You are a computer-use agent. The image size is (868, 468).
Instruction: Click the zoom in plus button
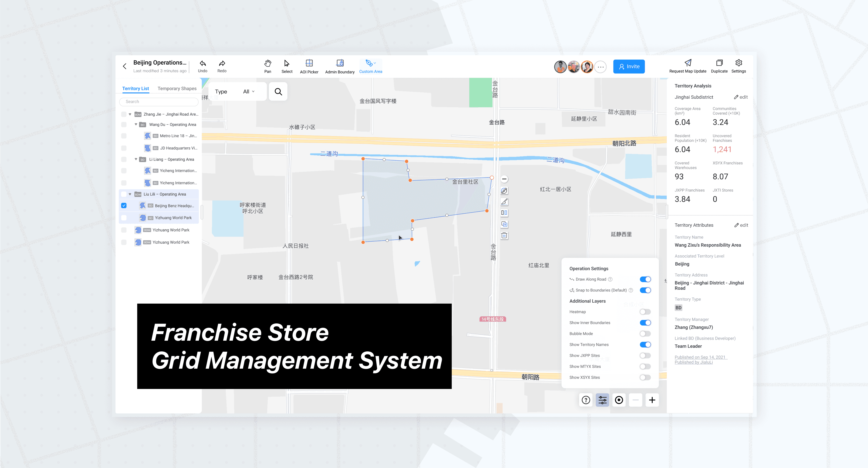(652, 400)
